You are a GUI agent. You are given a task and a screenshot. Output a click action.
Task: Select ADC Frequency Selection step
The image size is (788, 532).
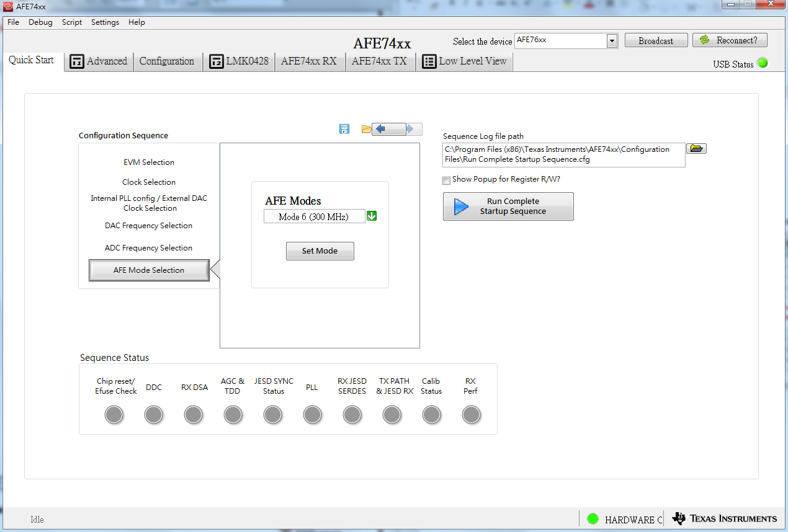149,248
